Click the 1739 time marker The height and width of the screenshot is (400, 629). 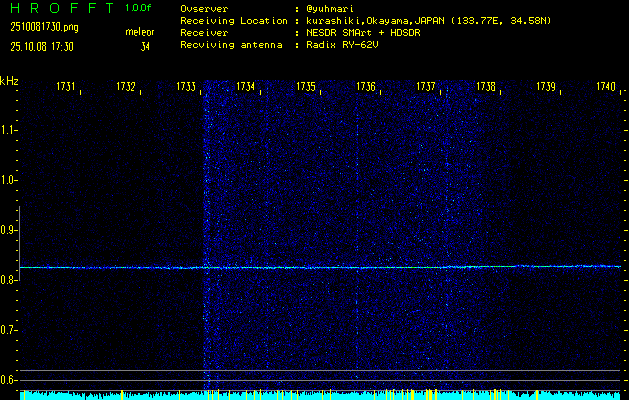coord(546,86)
